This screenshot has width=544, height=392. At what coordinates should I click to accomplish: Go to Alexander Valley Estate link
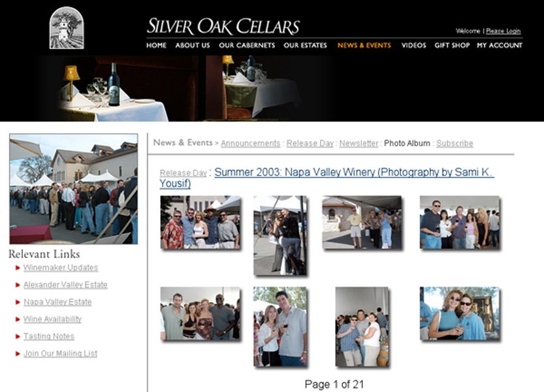tap(65, 285)
